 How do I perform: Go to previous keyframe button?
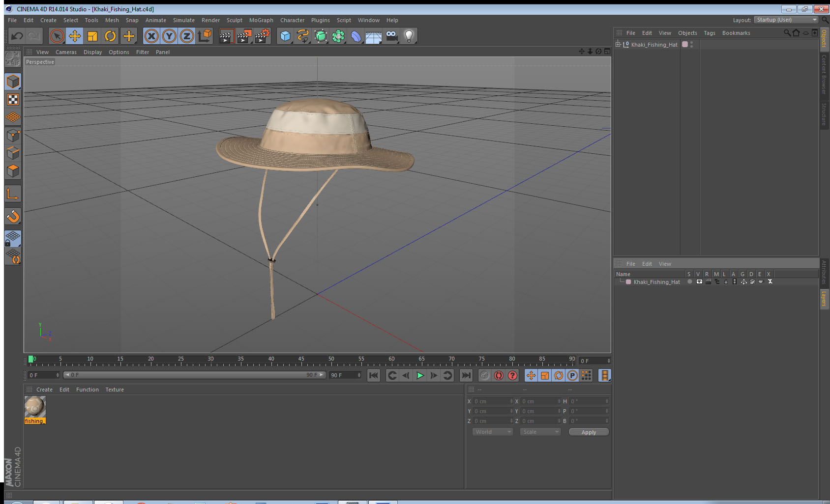pyautogui.click(x=392, y=375)
